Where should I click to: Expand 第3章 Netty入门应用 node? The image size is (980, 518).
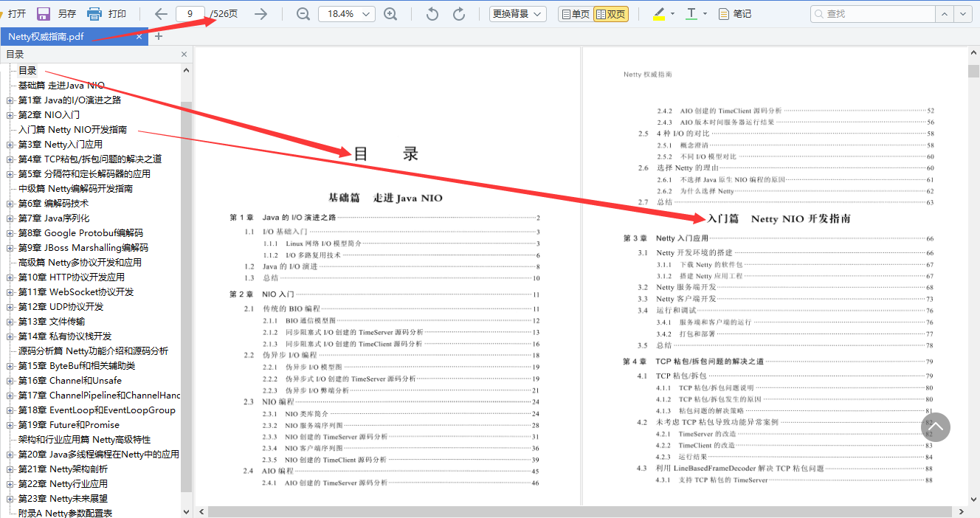tap(10, 145)
